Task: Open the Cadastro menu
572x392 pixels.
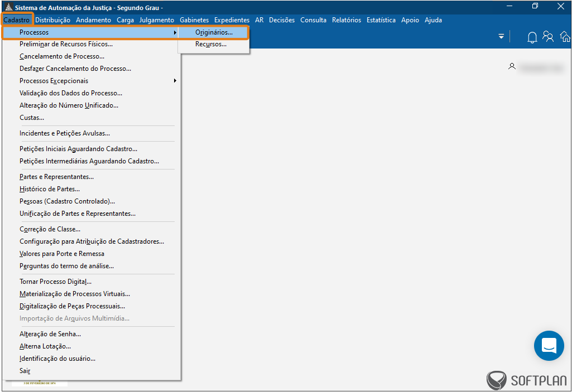Action: (x=17, y=20)
